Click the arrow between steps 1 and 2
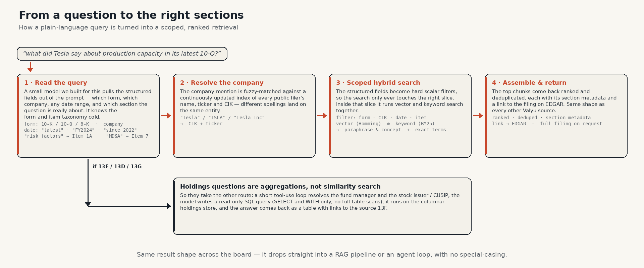Image resolution: width=644 pixels, height=268 pixels. click(166, 116)
